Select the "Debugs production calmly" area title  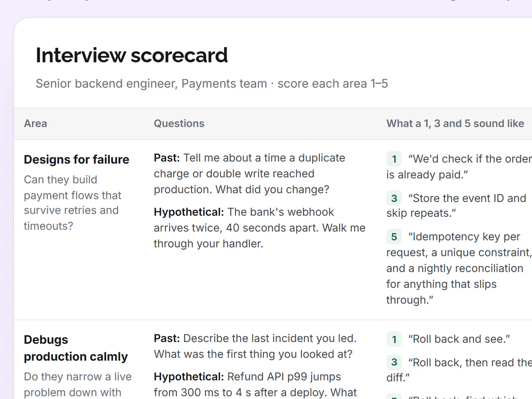(x=76, y=348)
